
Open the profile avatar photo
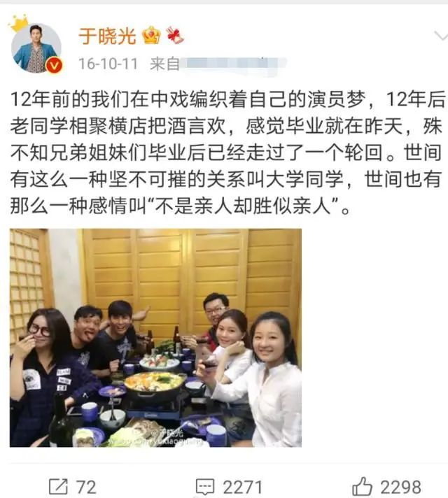click(x=36, y=48)
